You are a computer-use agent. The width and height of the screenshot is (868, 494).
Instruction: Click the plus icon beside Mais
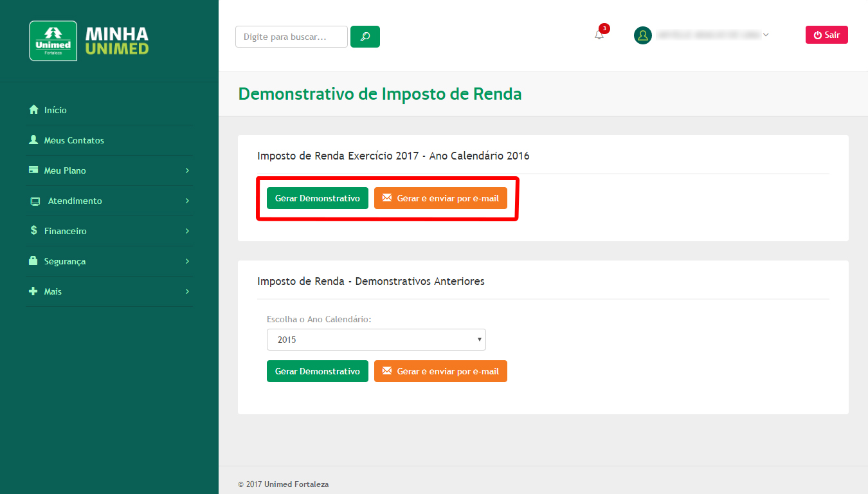tap(33, 291)
